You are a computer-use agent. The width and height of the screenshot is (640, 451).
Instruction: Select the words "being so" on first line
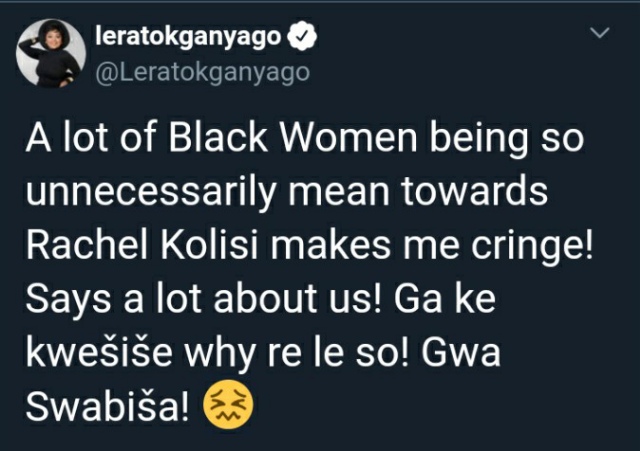pos(507,138)
